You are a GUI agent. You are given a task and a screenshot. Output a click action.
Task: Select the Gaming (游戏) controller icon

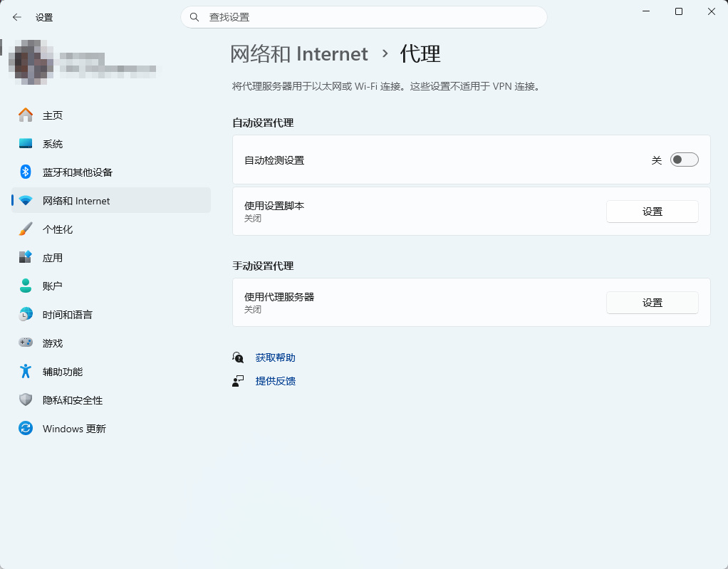pyautogui.click(x=26, y=343)
